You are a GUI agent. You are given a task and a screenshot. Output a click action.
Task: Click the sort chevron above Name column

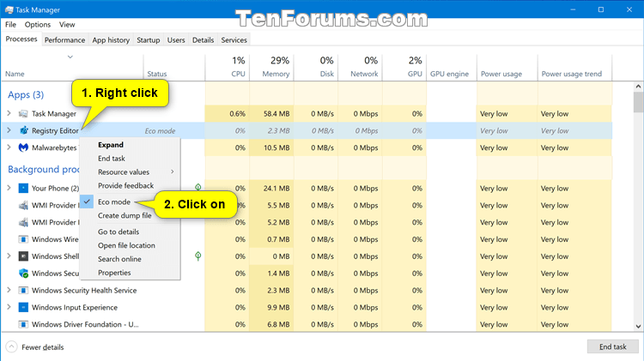70,57
